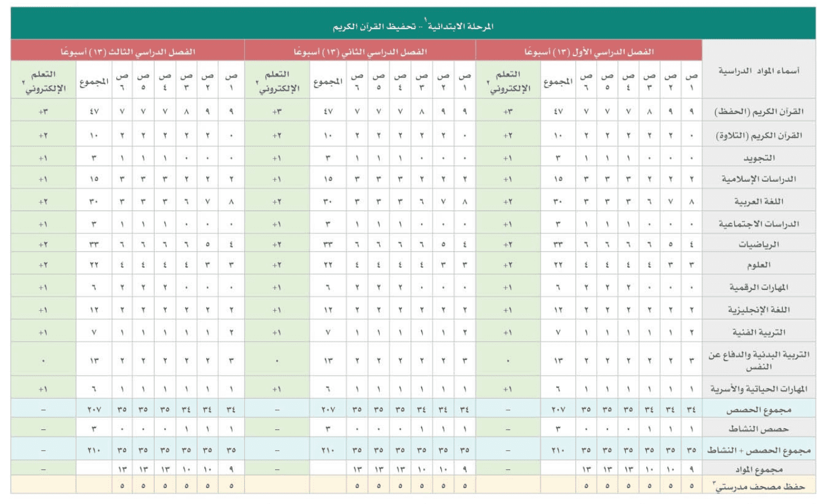
Task: Select 'التعلم الإلكتروني' header under first semester
Action: tap(508, 82)
